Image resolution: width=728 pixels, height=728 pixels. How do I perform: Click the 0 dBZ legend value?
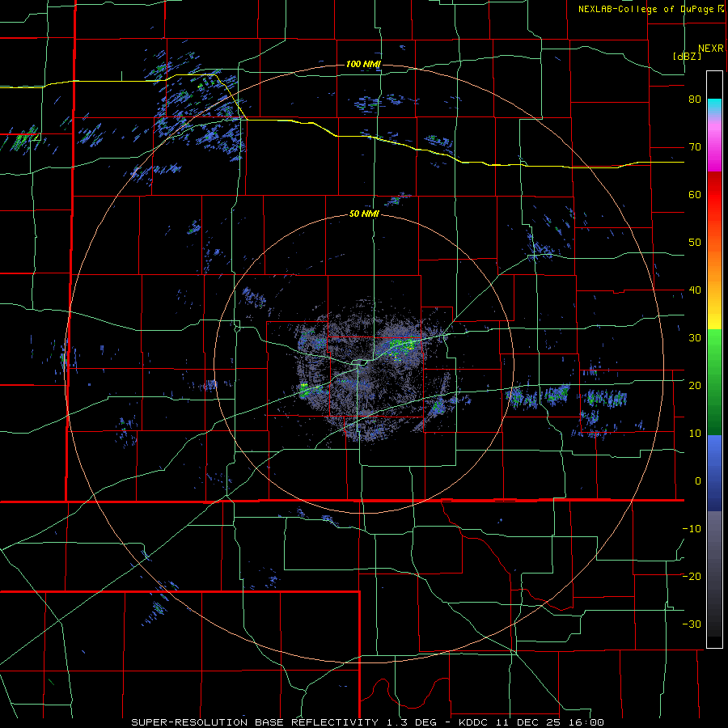698,481
